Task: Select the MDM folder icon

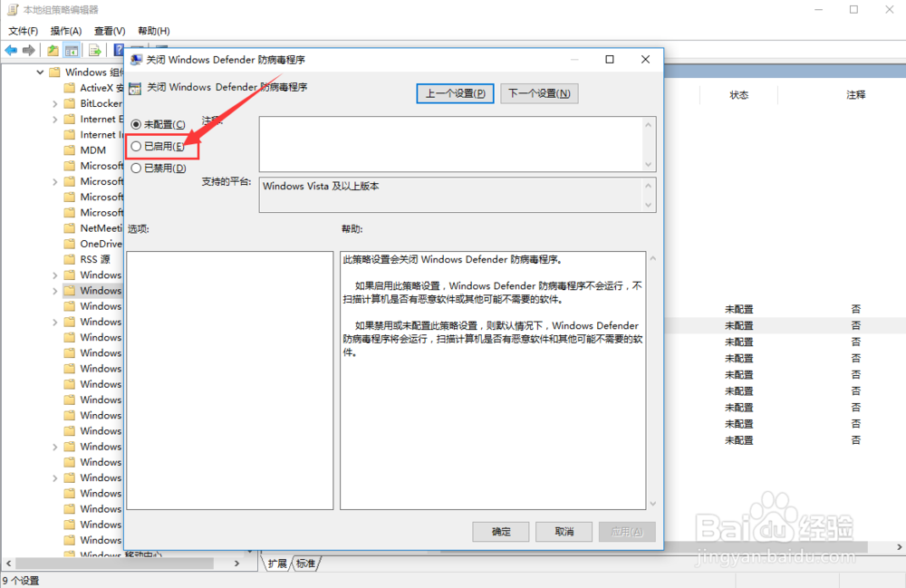Action: point(70,150)
